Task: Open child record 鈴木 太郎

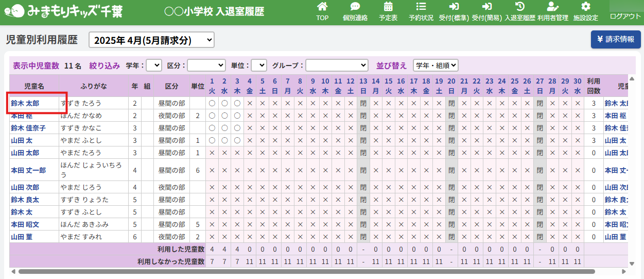Action: [x=25, y=103]
